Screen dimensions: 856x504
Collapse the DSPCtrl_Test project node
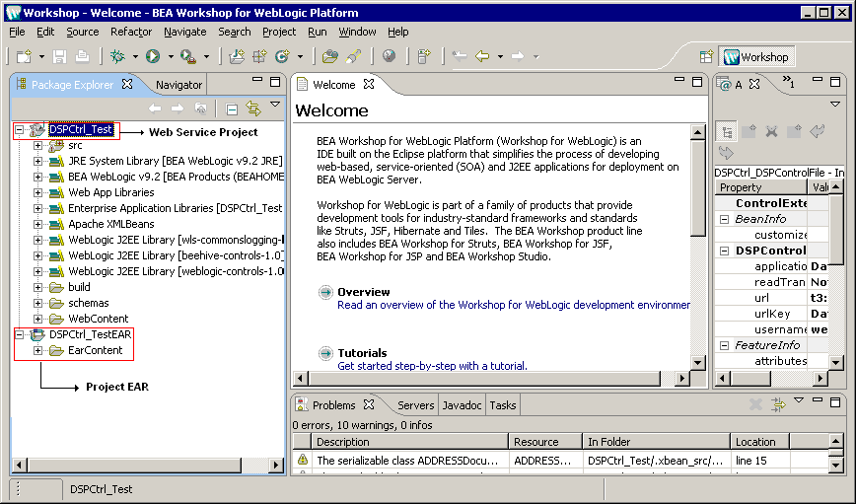click(x=20, y=130)
